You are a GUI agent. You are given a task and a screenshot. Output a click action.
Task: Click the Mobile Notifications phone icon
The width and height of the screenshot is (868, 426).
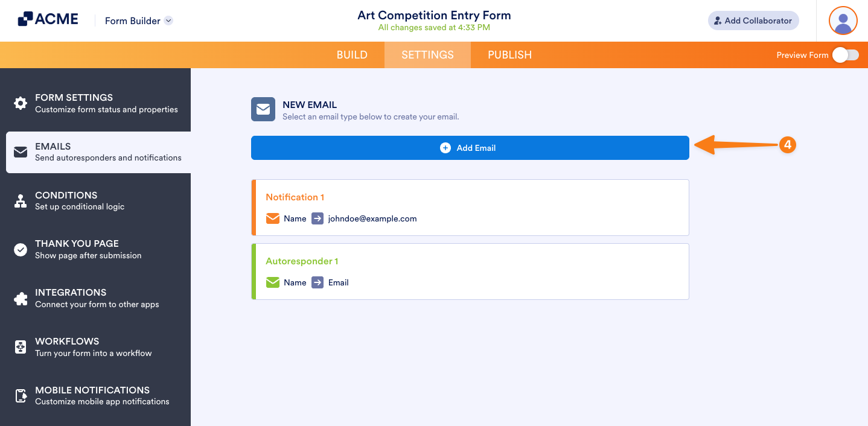click(21, 396)
